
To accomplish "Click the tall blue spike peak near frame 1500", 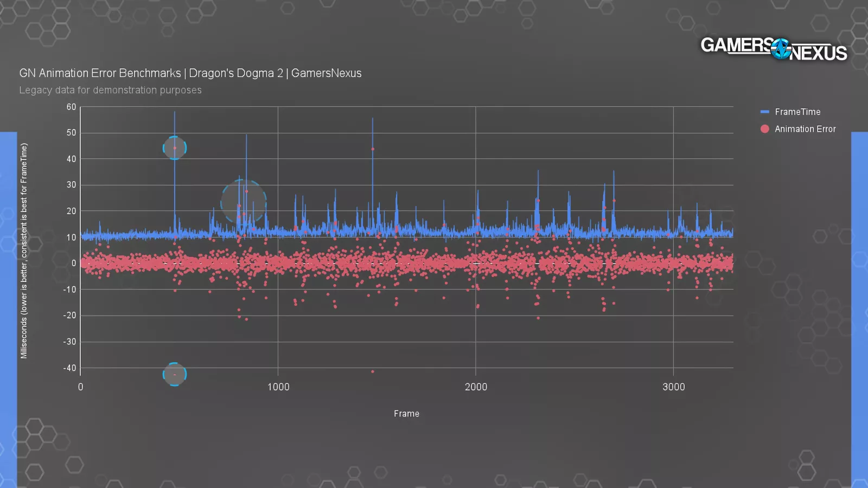I will [373, 119].
